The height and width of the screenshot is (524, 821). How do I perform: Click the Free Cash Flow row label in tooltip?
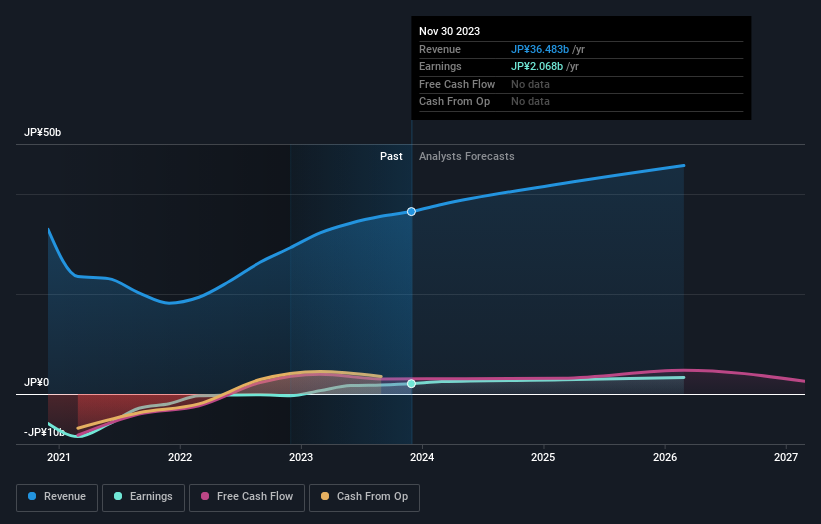[x=457, y=84]
